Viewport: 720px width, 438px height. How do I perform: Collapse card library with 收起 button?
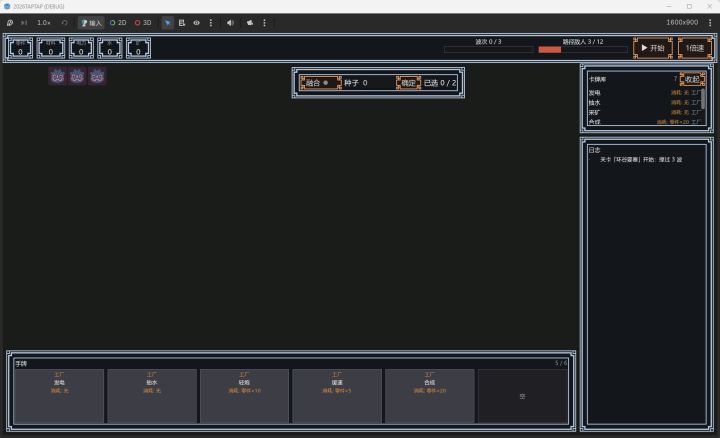pyautogui.click(x=692, y=79)
